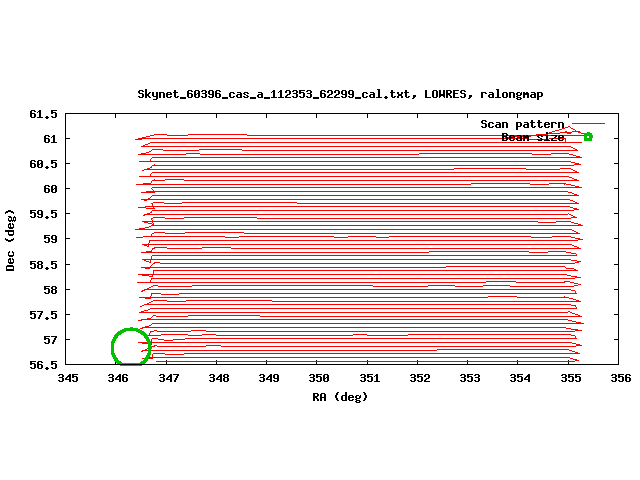Click the 59 tick label on Dec axis
Image resolution: width=640 pixels, height=480 pixels.
(50, 239)
